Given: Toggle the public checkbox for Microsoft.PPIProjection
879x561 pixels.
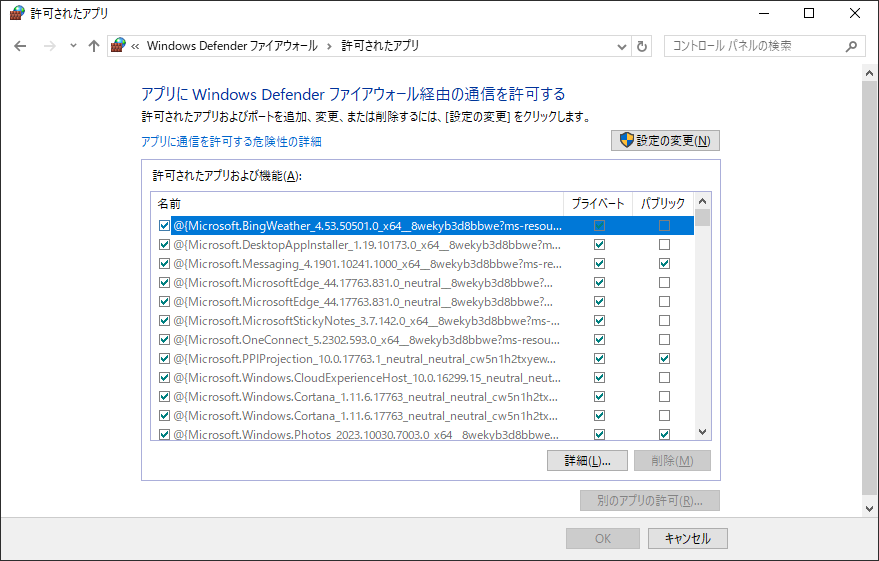Looking at the screenshot, I should point(664,359).
